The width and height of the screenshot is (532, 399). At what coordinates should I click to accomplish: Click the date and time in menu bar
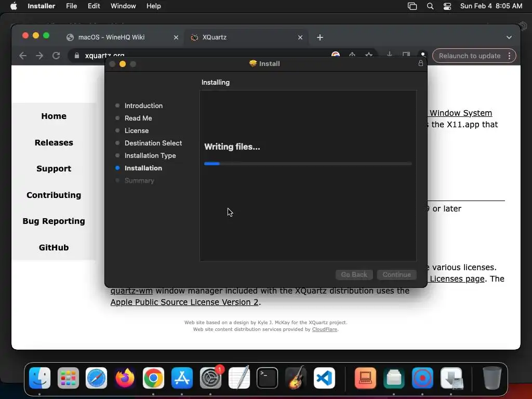[491, 6]
